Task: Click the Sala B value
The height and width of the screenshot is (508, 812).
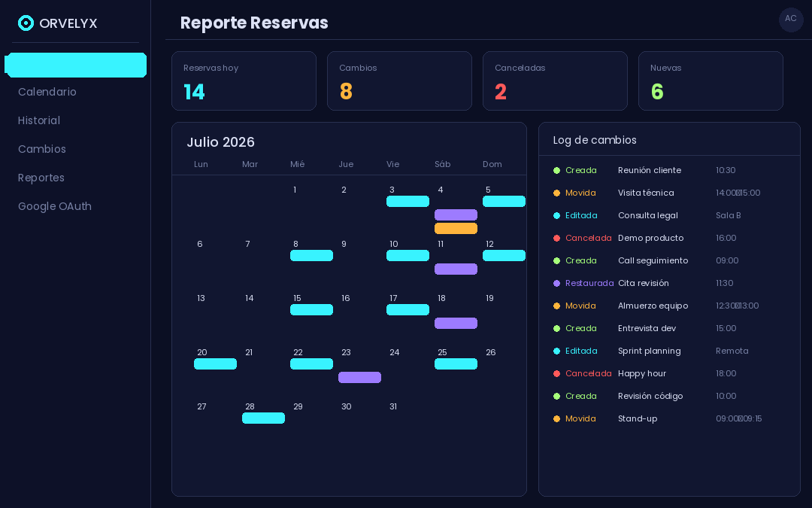Action: (728, 215)
